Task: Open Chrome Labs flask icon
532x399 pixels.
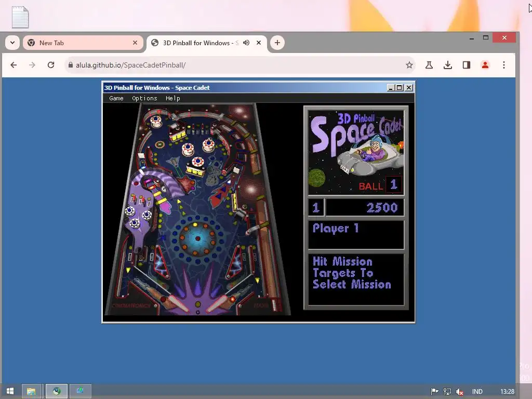Action: point(429,65)
